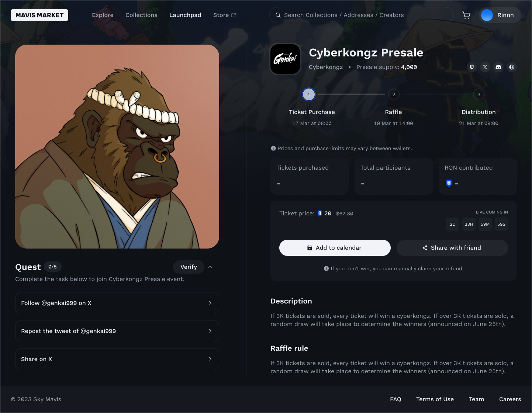Click the Genkai collection logo
The width and height of the screenshot is (532, 413).
(x=285, y=59)
